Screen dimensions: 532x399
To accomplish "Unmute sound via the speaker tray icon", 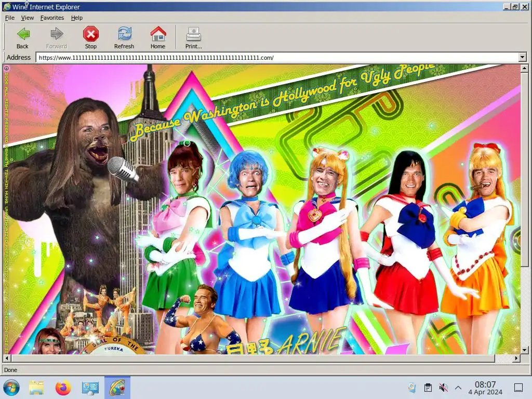I will click(x=443, y=387).
